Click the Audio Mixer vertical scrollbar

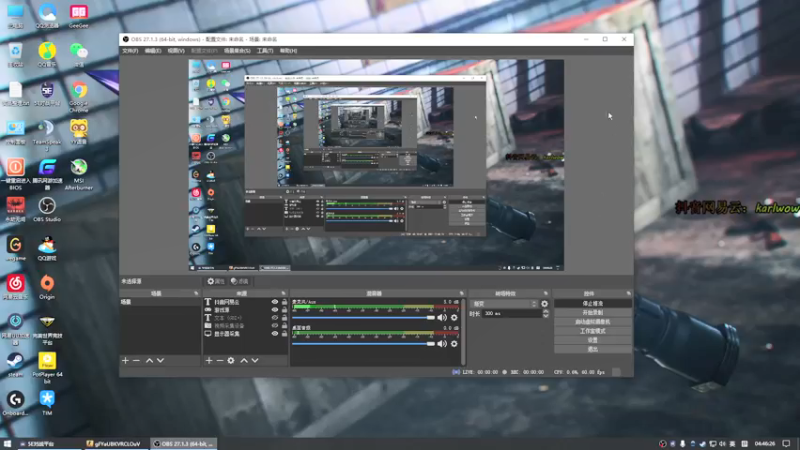463,332
